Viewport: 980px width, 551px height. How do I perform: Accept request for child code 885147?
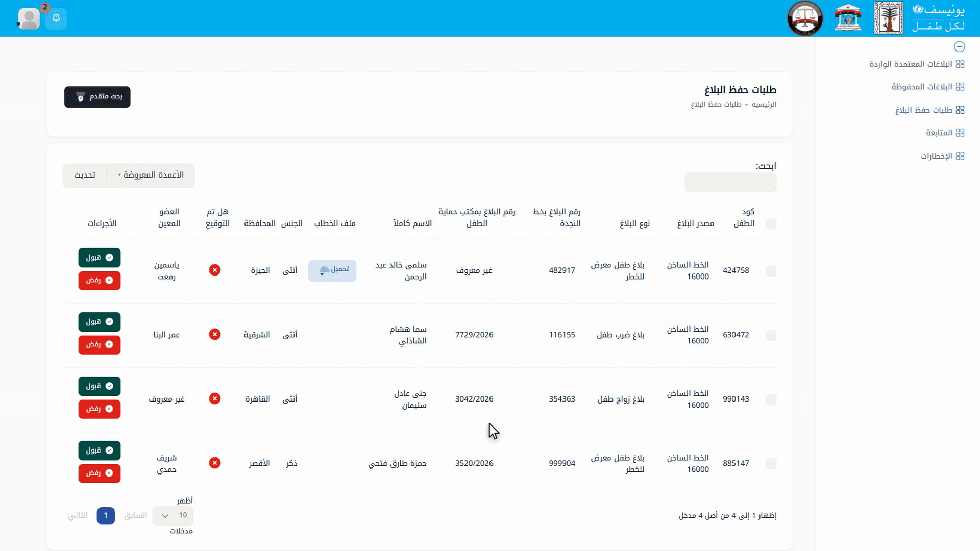coord(100,450)
